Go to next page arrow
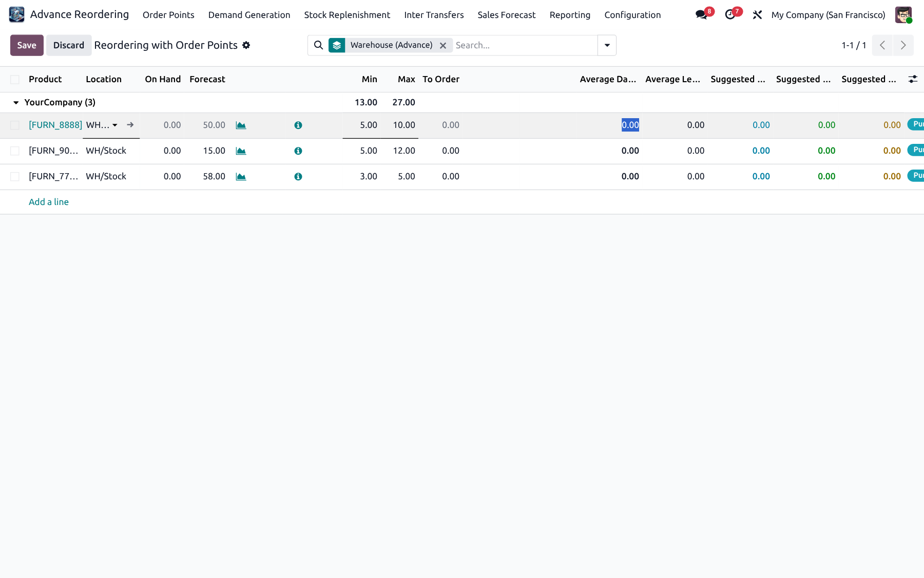The image size is (924, 578). tap(903, 45)
